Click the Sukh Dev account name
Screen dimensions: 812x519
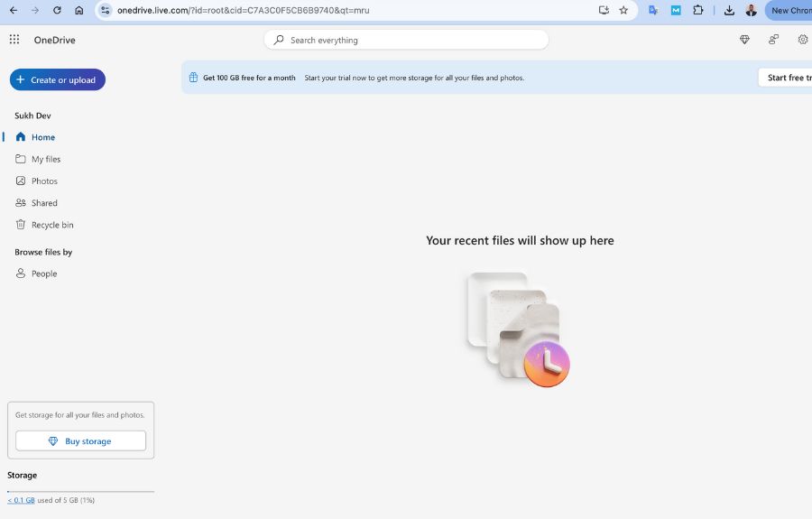point(32,116)
